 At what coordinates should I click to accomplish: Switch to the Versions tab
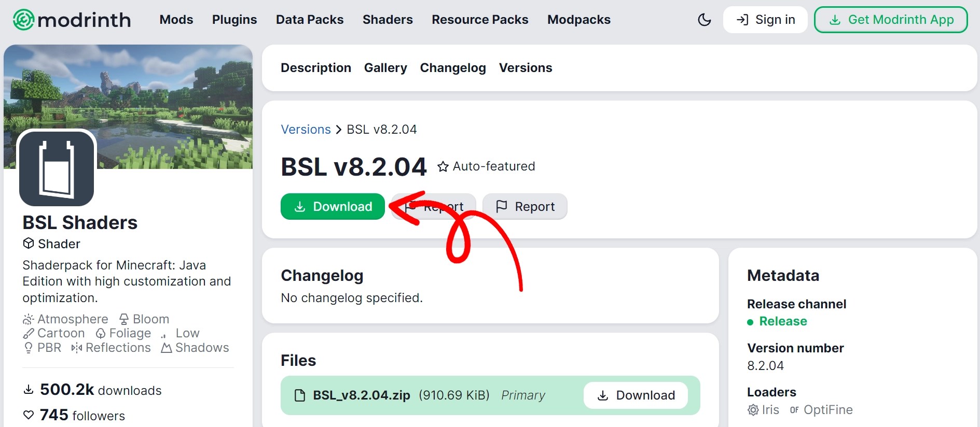(526, 68)
